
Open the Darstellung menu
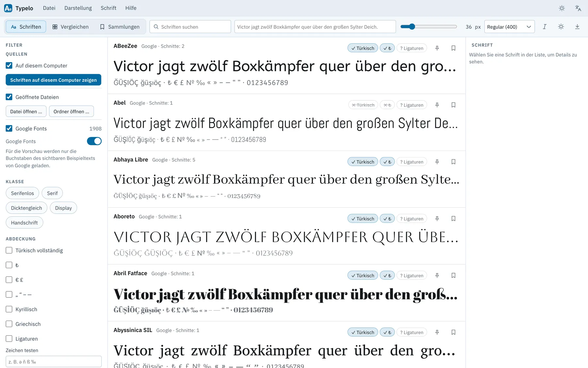point(78,8)
